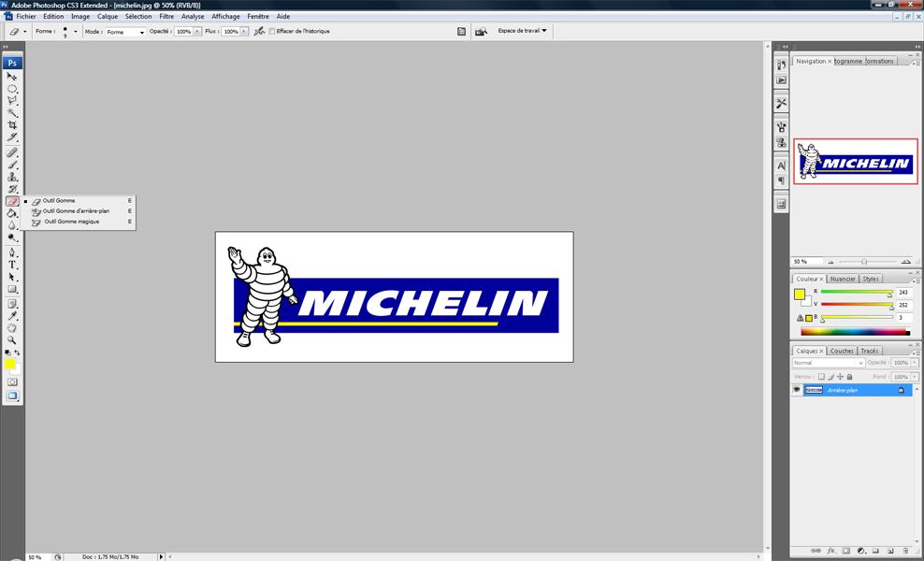Viewport: 924px width, 561px height.
Task: Open the Flux slider arrow
Action: tap(244, 31)
